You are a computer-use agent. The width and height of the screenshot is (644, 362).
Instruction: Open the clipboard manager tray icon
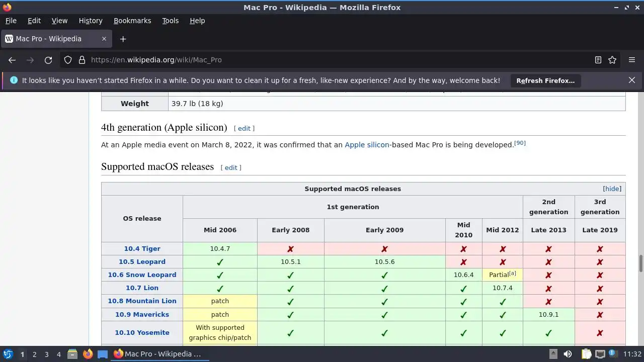pos(587,354)
